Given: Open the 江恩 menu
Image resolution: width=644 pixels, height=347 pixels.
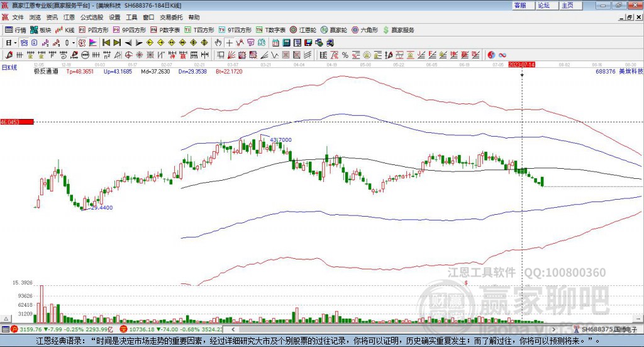Looking at the screenshot, I should pyautogui.click(x=69, y=17).
